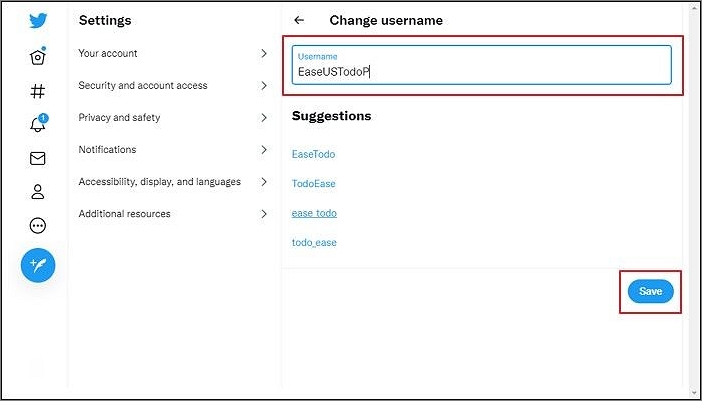The height and width of the screenshot is (401, 702).
Task: Select the todo_ease suggestion
Action: point(314,243)
